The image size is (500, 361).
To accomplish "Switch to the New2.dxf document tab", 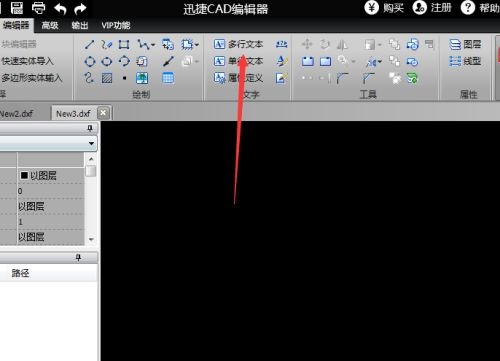I will tap(17, 114).
